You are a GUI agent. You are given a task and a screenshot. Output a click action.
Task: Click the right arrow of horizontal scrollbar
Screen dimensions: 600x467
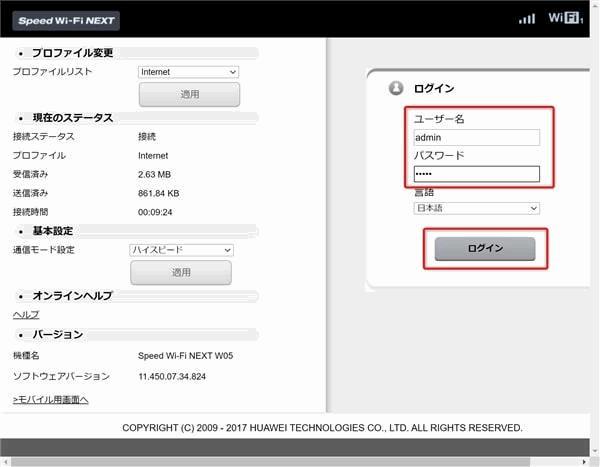584,462
